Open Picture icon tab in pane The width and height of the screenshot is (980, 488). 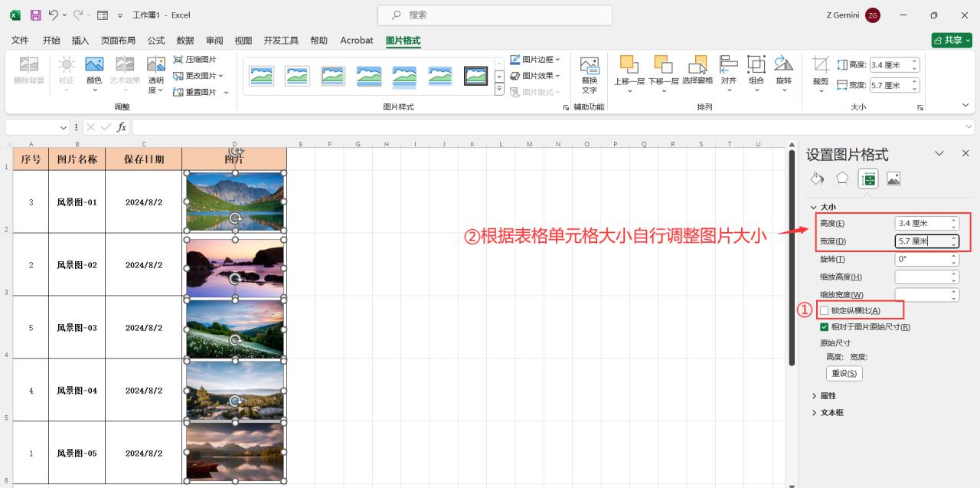click(893, 178)
